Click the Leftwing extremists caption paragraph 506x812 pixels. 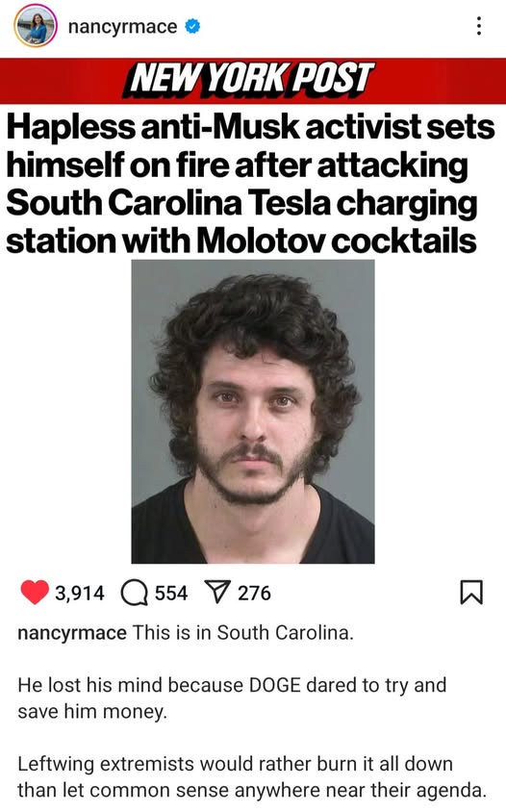[x=252, y=776]
